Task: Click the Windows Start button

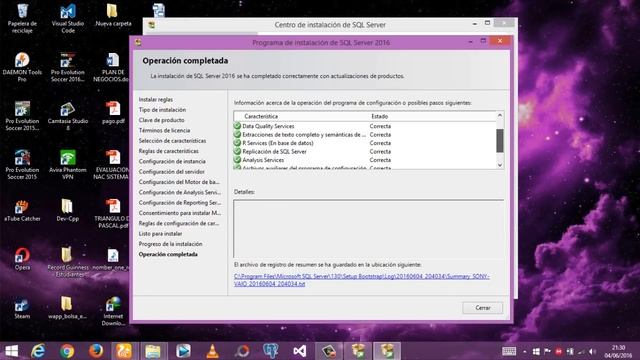Action: coord(11,351)
